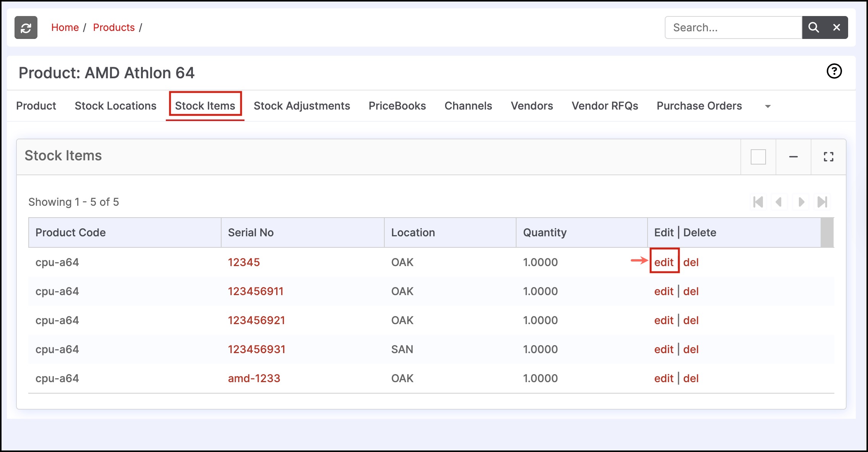
Task: Toggle the Stock Items panel checkbox
Action: [758, 157]
